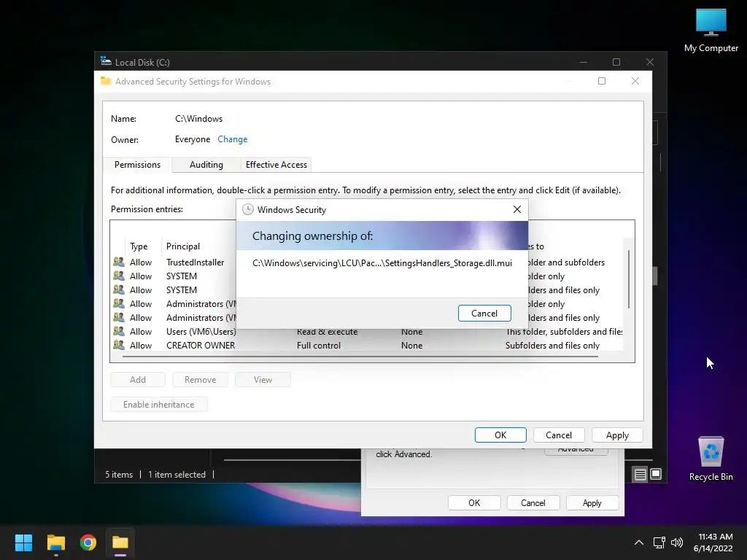Screen dimensions: 747x560
Task: Open the Start menu
Action: [x=23, y=542]
